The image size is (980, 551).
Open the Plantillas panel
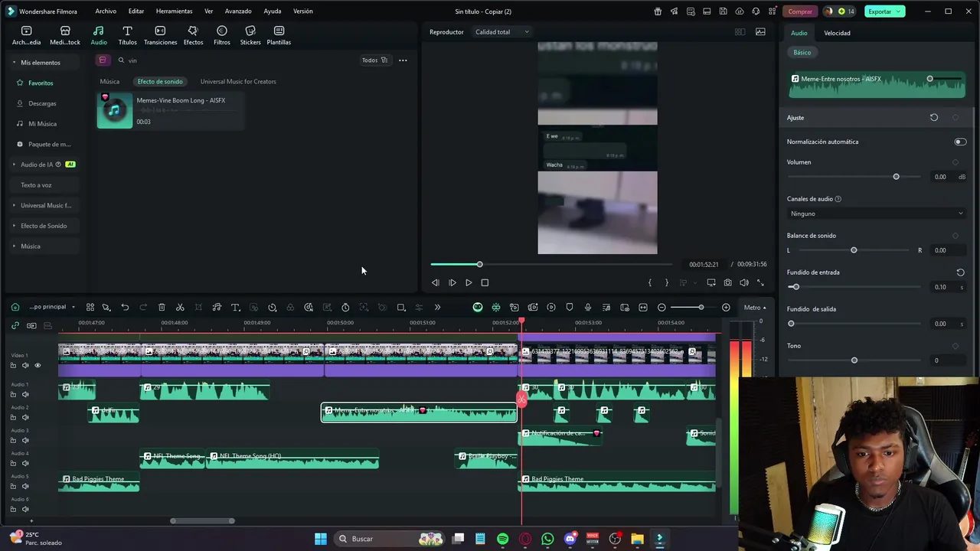pyautogui.click(x=279, y=35)
